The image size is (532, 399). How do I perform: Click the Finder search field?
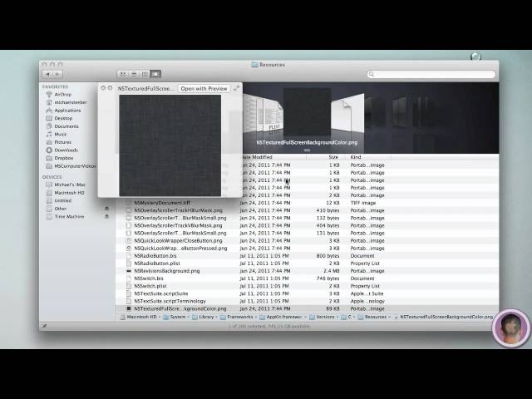pos(432,74)
